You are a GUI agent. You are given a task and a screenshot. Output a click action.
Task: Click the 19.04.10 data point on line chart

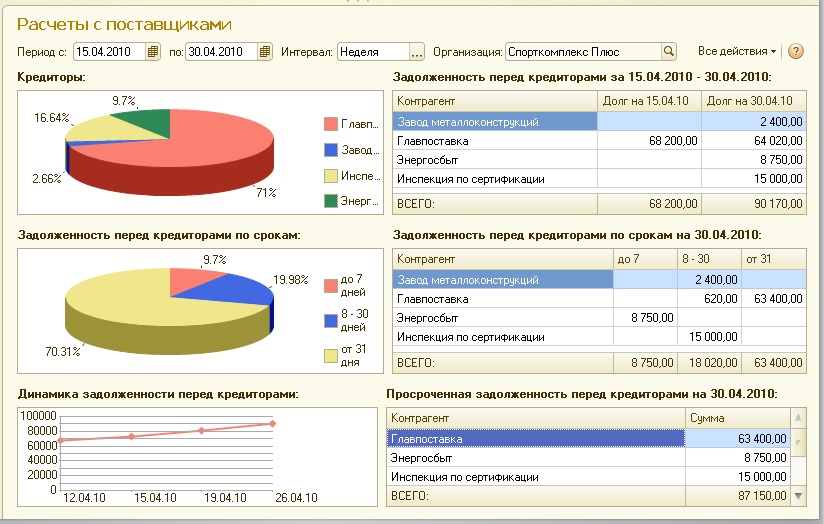point(202,430)
